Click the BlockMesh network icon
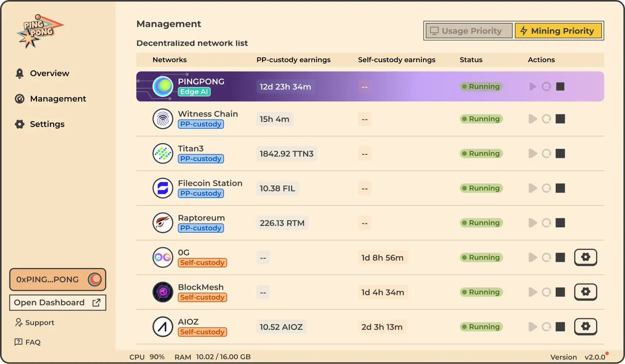 pyautogui.click(x=163, y=292)
